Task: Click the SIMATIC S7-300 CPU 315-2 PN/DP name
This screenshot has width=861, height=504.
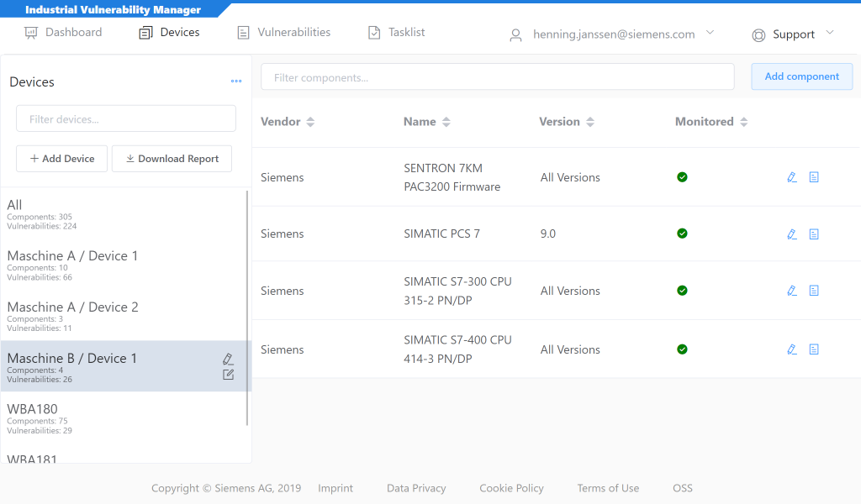Action: [457, 291]
